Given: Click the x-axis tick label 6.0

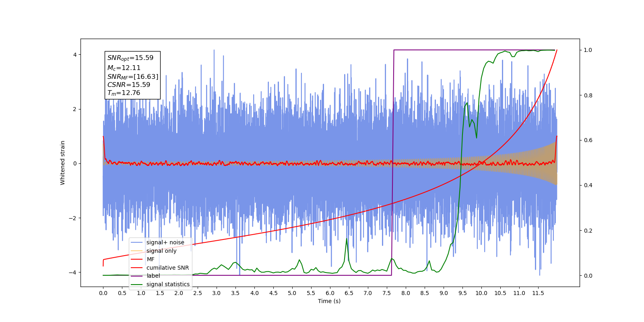Looking at the screenshot, I should [330, 293].
